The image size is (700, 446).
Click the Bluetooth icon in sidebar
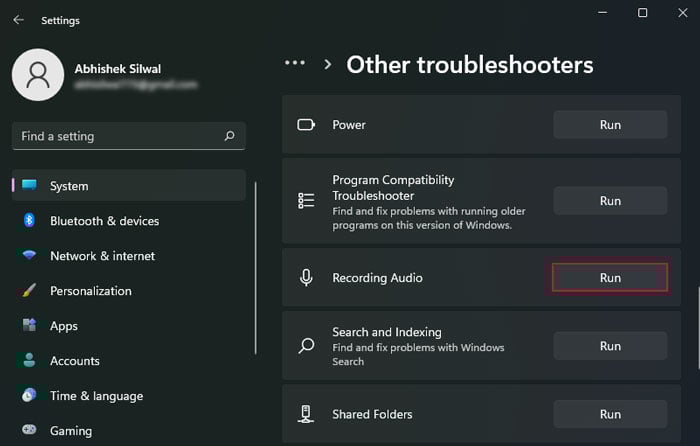coord(29,220)
